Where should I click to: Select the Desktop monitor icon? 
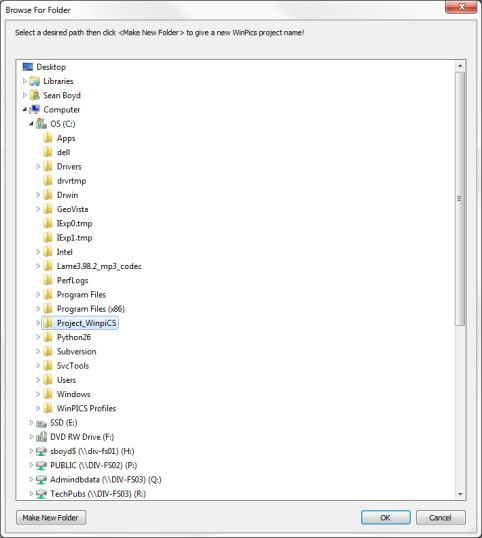point(27,67)
